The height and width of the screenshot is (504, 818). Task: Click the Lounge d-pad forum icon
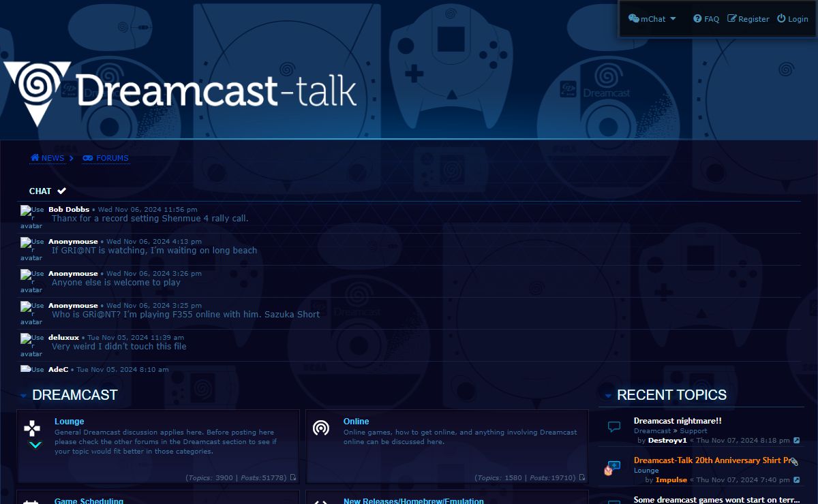32,428
